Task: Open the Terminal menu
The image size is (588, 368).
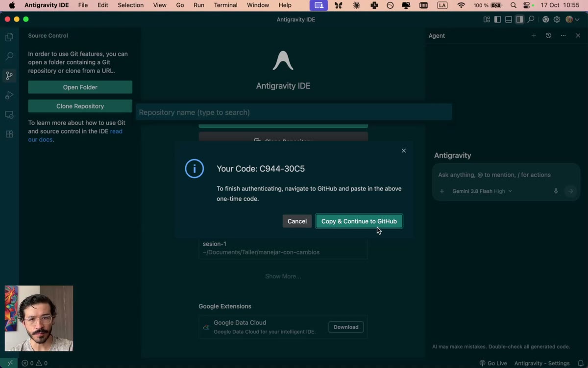Action: [225, 5]
